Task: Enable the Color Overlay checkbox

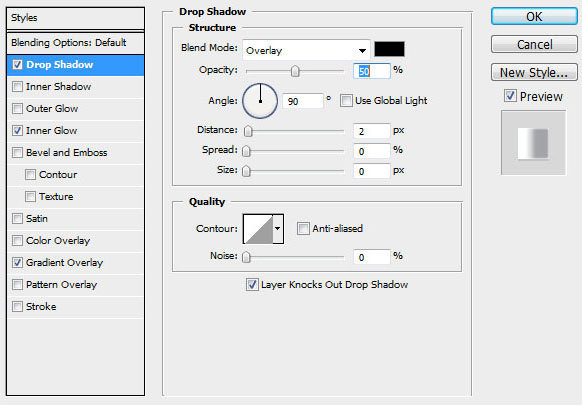Action: click(17, 241)
